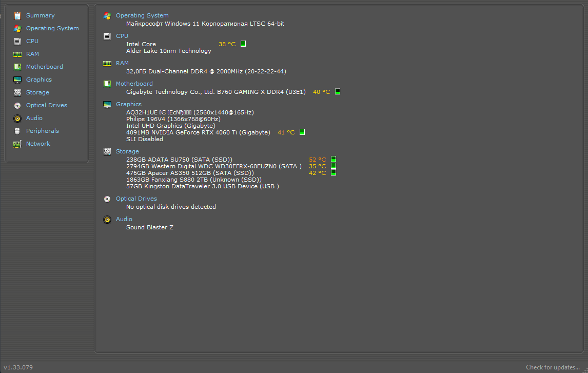Viewport: 588px width, 373px height.
Task: Click the green indicator next to ADATA 52 °C
Action: [334, 160]
